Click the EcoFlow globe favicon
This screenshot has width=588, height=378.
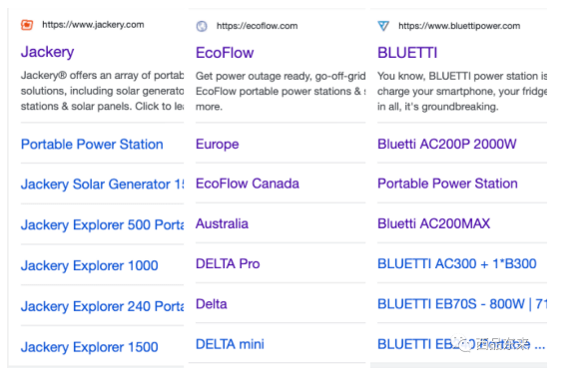[x=202, y=26]
